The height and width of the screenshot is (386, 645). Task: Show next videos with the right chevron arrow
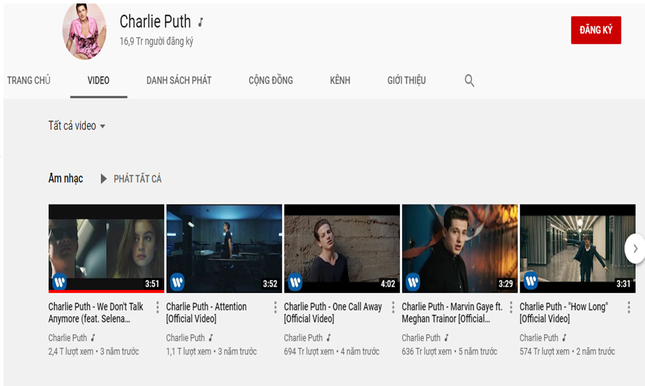tap(635, 249)
